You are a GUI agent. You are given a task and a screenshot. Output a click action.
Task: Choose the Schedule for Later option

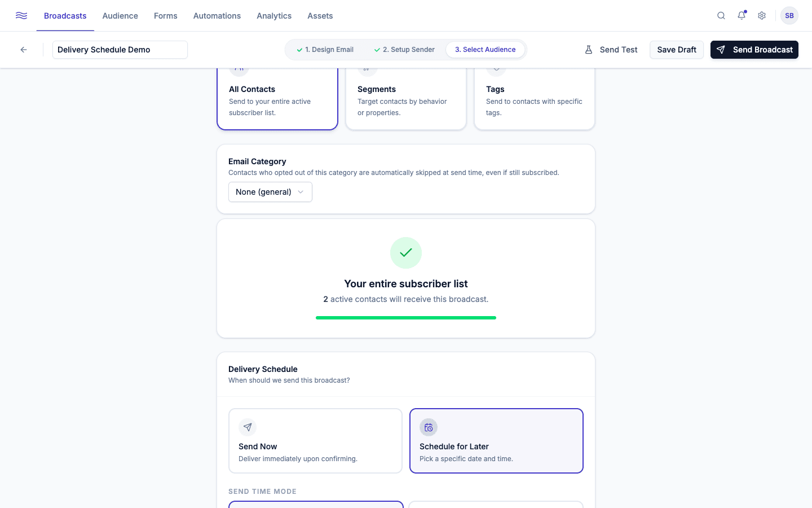click(496, 441)
